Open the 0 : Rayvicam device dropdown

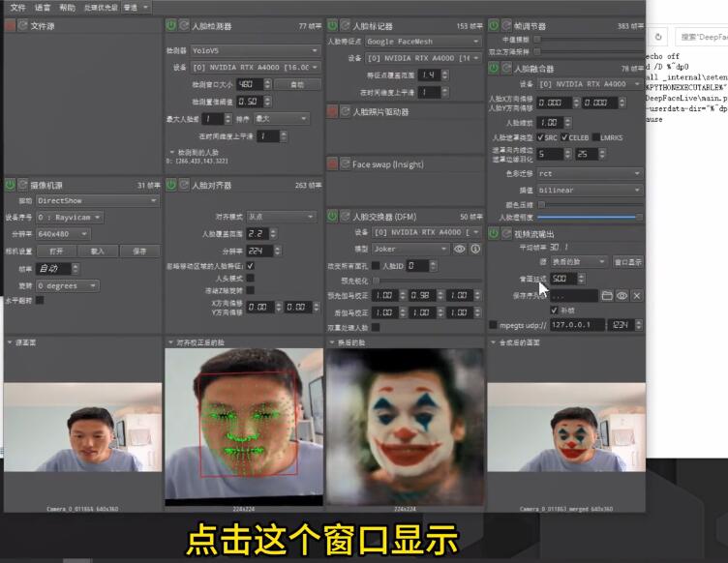pyautogui.click(x=70, y=217)
